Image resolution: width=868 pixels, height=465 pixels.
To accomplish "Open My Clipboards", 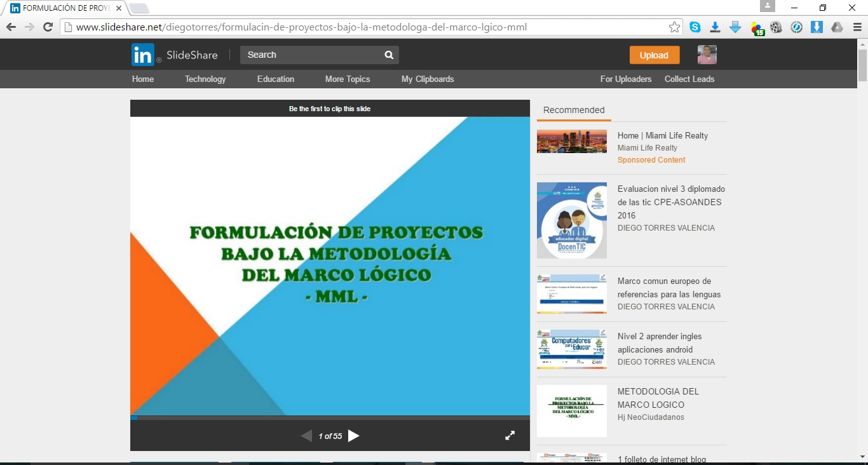I will point(427,79).
